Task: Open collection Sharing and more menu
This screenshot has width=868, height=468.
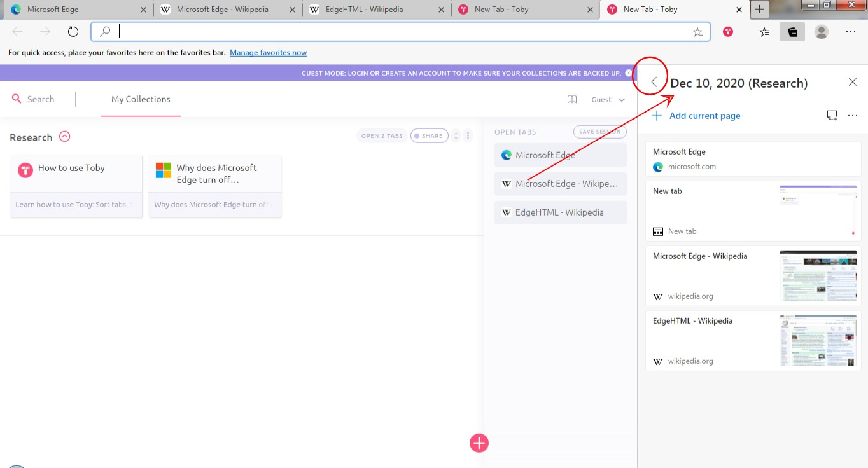Action: (853, 116)
